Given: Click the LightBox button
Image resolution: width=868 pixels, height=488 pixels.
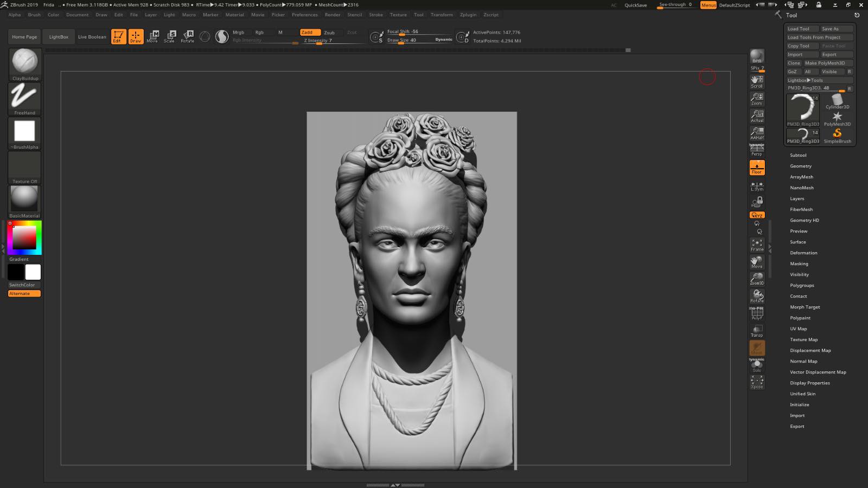Looking at the screenshot, I should [x=59, y=37].
